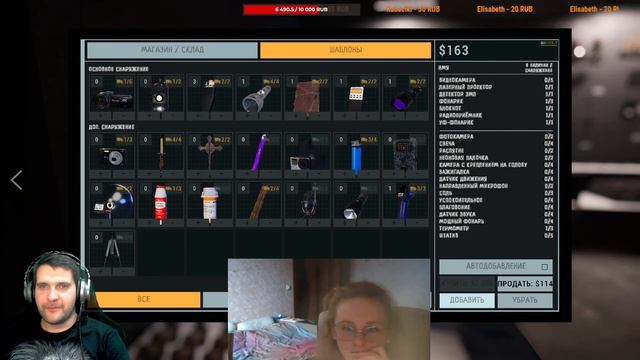Select the Успокоительное list row

point(496,200)
